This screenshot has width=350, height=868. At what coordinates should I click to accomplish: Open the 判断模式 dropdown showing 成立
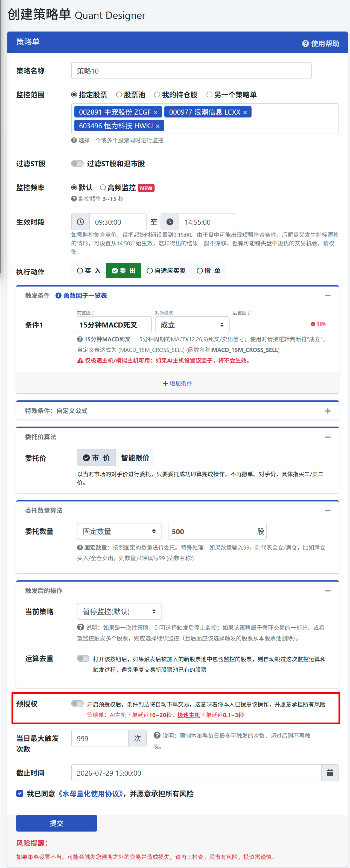[x=192, y=325]
